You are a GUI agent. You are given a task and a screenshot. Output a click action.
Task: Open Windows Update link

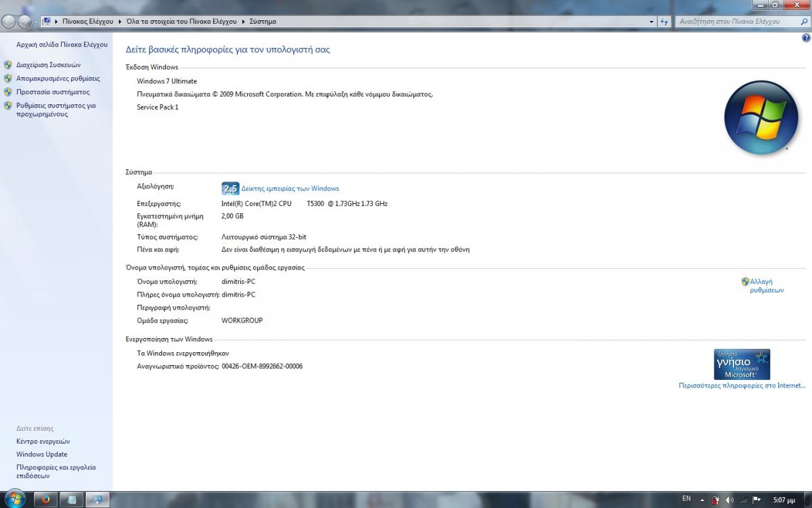pyautogui.click(x=42, y=454)
